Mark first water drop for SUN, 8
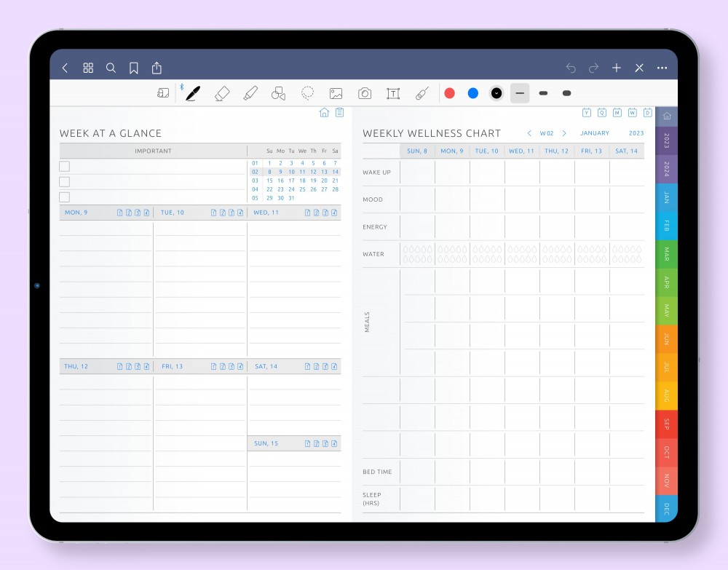 coord(405,249)
